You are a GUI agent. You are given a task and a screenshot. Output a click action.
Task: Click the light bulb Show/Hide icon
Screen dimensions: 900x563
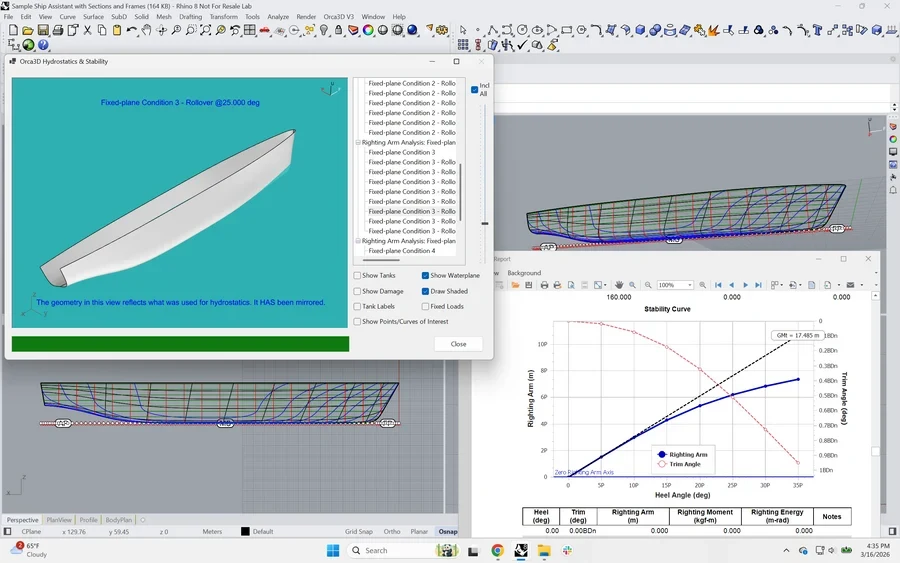click(324, 30)
